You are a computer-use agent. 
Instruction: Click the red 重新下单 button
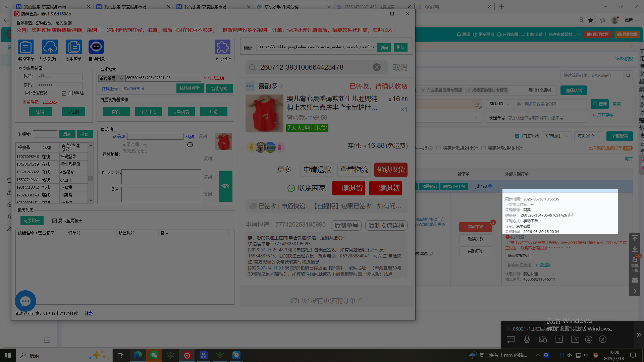(476, 227)
